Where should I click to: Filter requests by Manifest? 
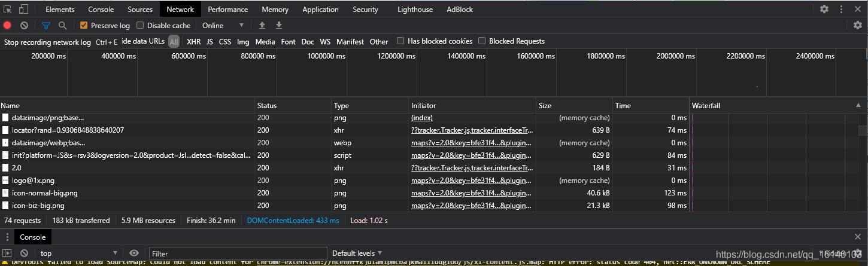tap(350, 41)
